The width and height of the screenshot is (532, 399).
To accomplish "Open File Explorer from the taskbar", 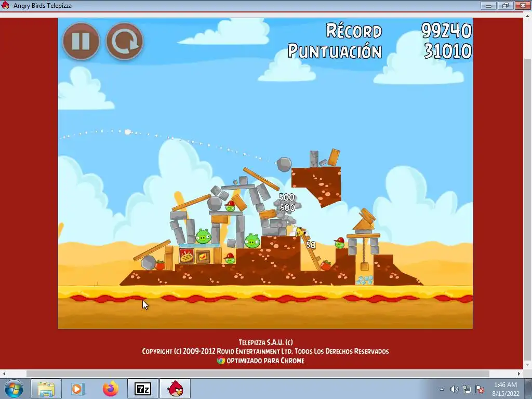I will (46, 389).
